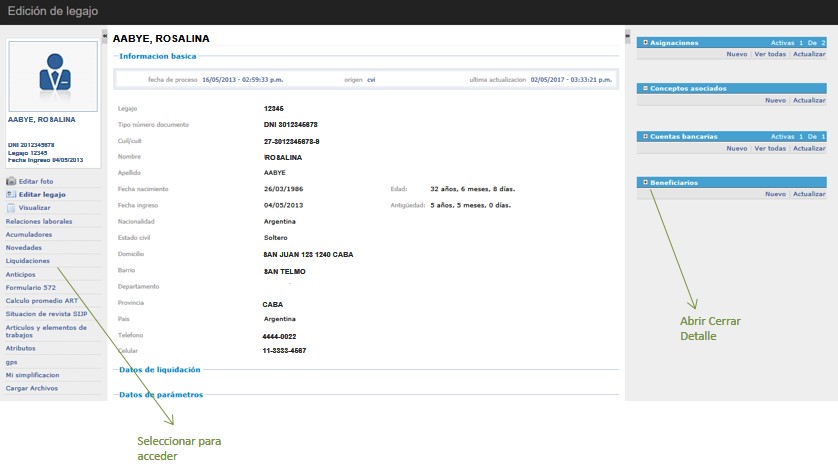Click Ver todas under Cuentas bancarias
Screen dimensions: 838x471
coord(769,148)
